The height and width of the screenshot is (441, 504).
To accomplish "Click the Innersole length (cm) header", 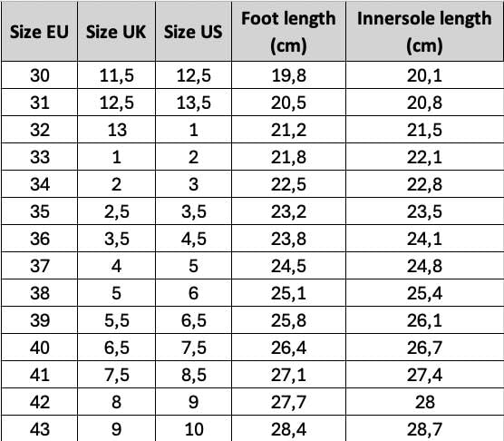I will coord(424,32).
